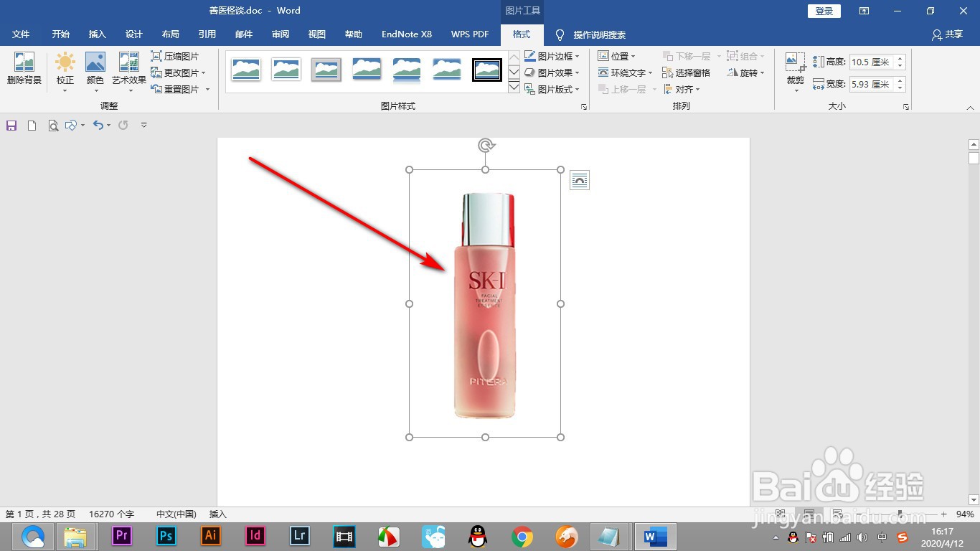Click page indicator 第1页，共28页
This screenshot has height=551, width=980.
40,514
